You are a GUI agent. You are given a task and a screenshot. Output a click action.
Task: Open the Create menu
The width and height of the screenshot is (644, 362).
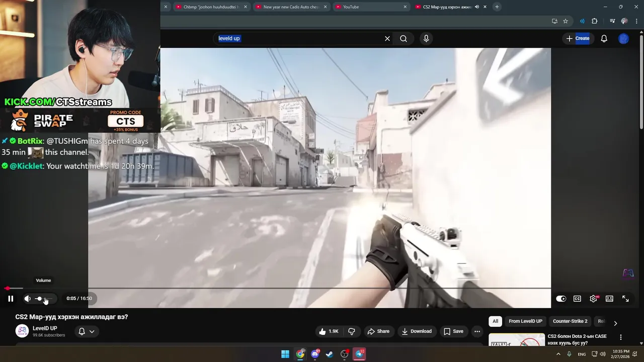click(578, 38)
